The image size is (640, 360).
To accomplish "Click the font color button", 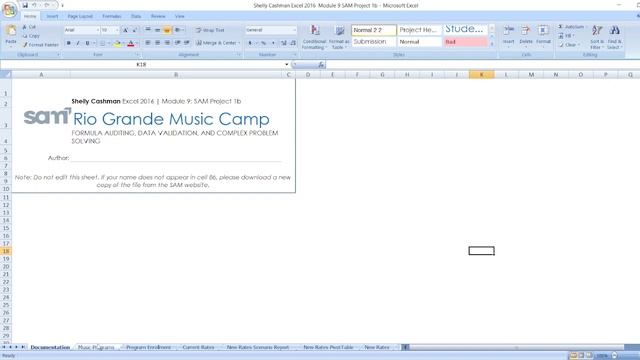I will click(x=131, y=43).
